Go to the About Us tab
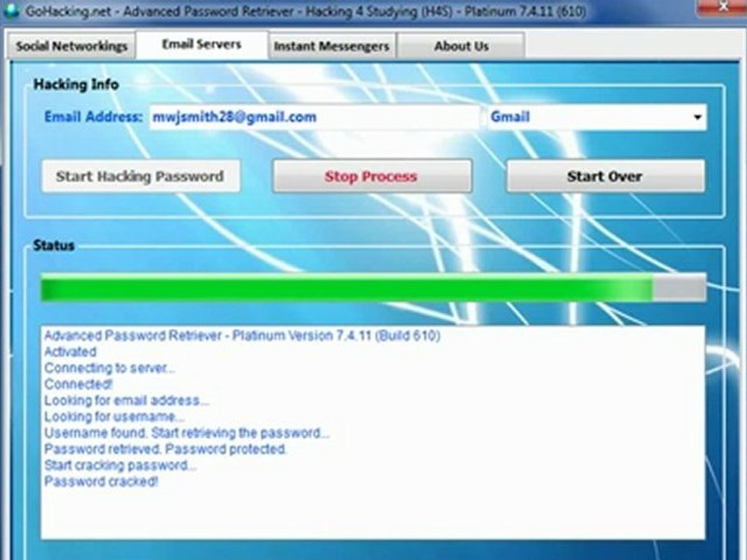 (461, 46)
